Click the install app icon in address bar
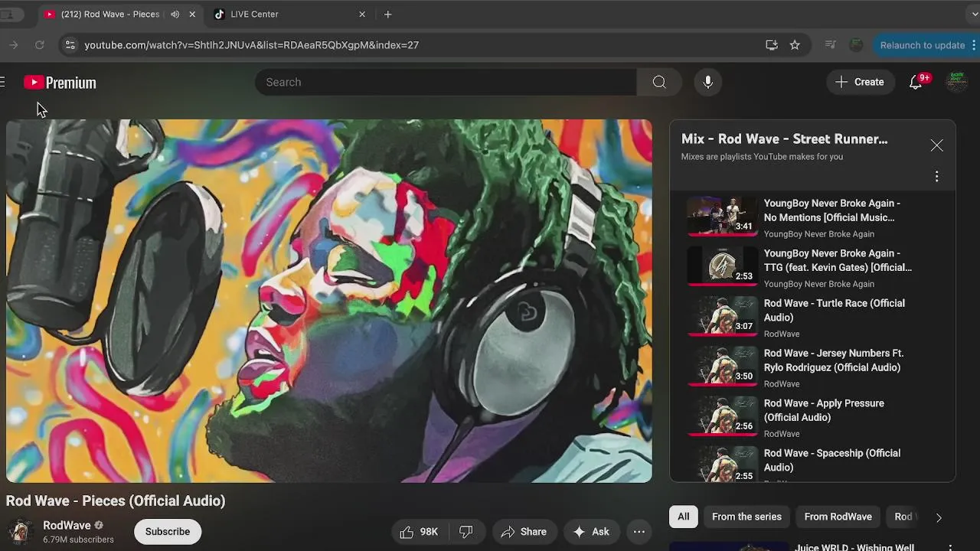Screen dimensions: 980x551 (772, 45)
